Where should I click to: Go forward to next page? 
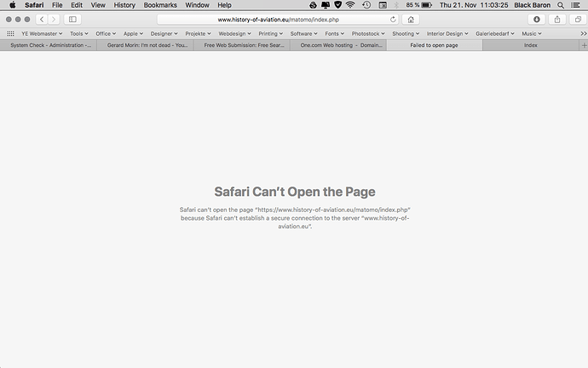coord(54,19)
